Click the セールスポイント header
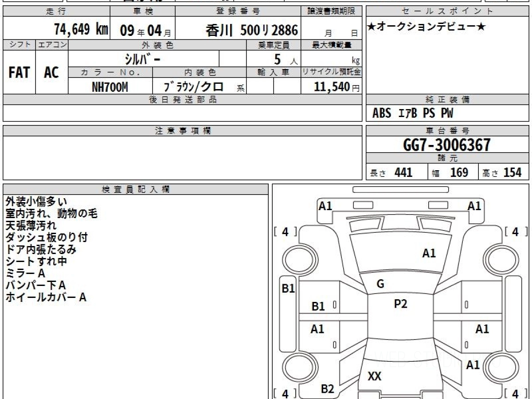Viewport: 532px width, 399px height. (x=447, y=12)
